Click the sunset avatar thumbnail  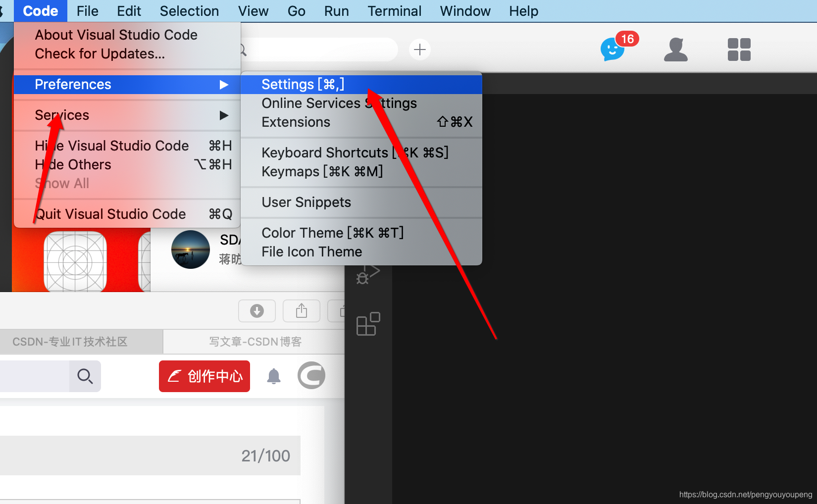tap(191, 250)
